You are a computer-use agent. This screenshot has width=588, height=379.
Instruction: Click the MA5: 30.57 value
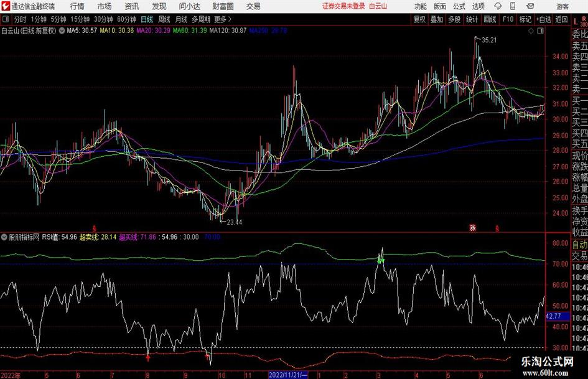[x=82, y=30]
